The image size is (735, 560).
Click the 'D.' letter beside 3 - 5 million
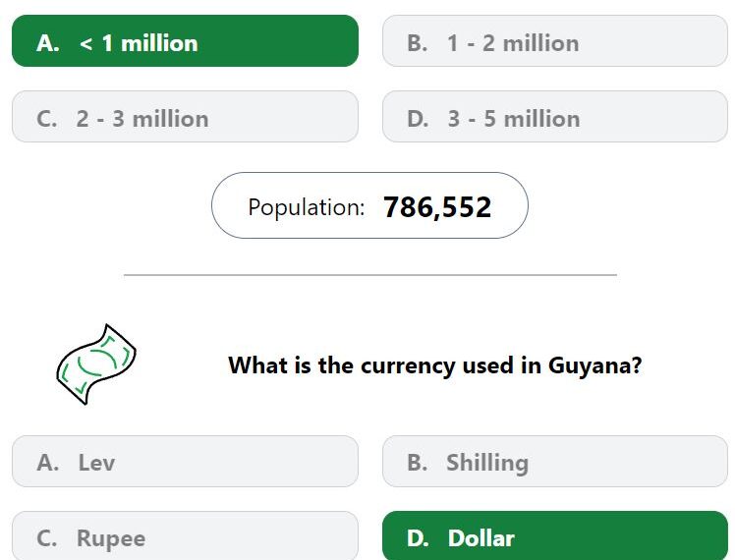[x=419, y=119]
